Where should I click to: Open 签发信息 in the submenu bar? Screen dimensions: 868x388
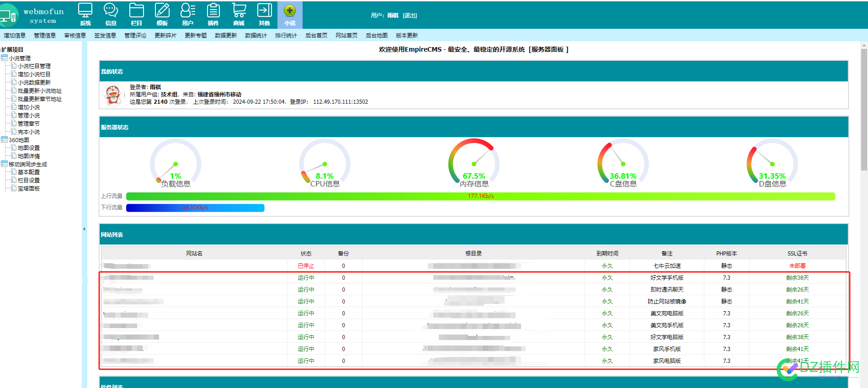105,36
